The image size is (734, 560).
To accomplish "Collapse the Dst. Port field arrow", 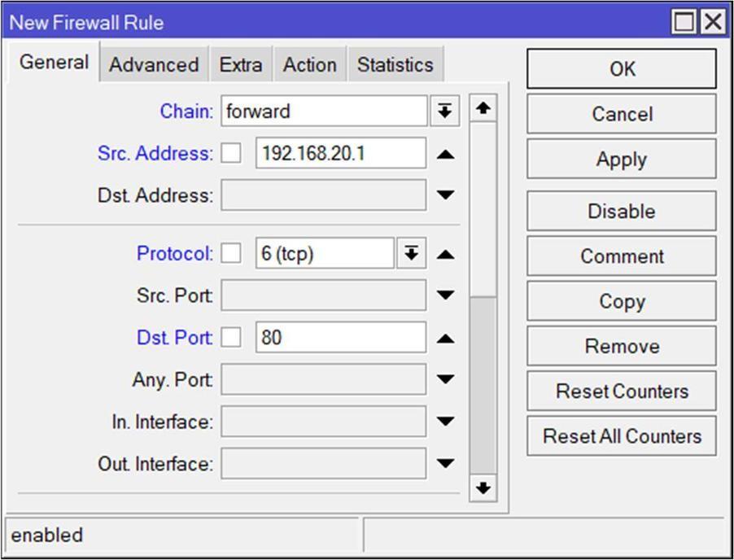I will pos(445,338).
